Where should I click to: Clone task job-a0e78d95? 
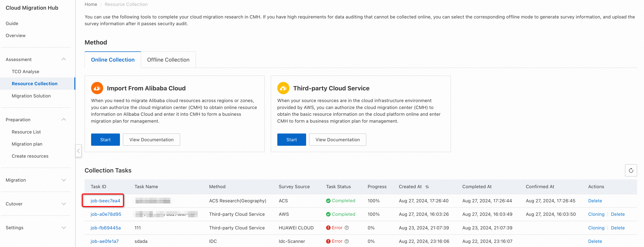click(596, 214)
